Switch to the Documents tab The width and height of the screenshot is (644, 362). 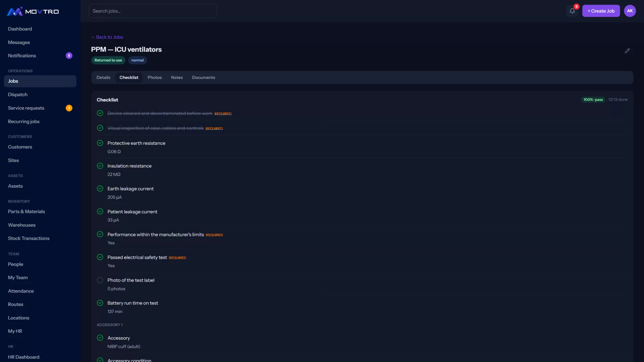pos(204,77)
